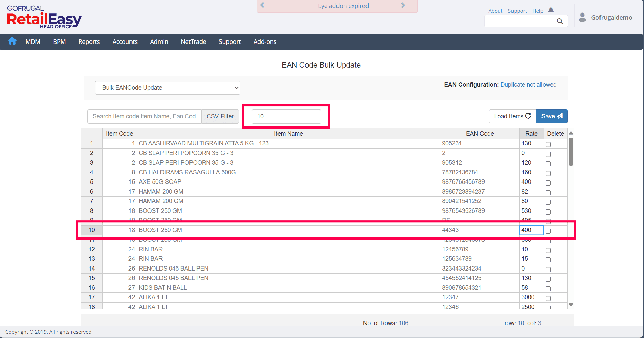Open the BPM menu
Screen dimensions: 644x338
[x=59, y=42]
